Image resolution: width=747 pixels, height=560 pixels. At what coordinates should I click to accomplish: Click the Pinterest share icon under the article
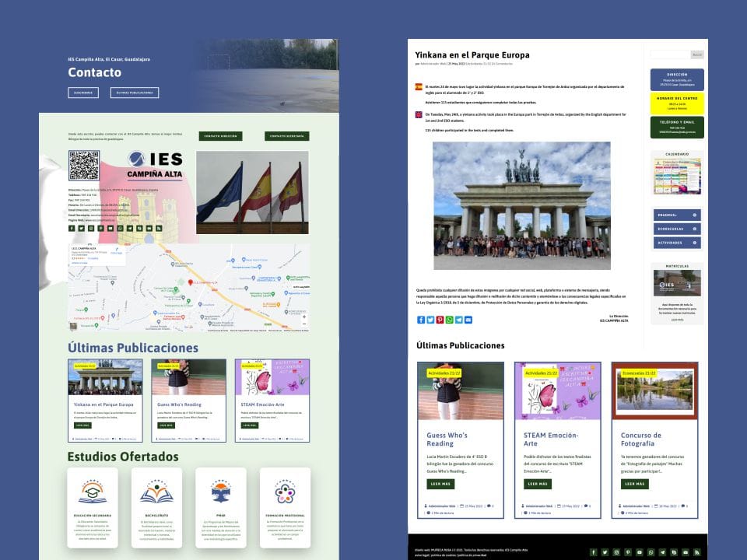point(440,320)
